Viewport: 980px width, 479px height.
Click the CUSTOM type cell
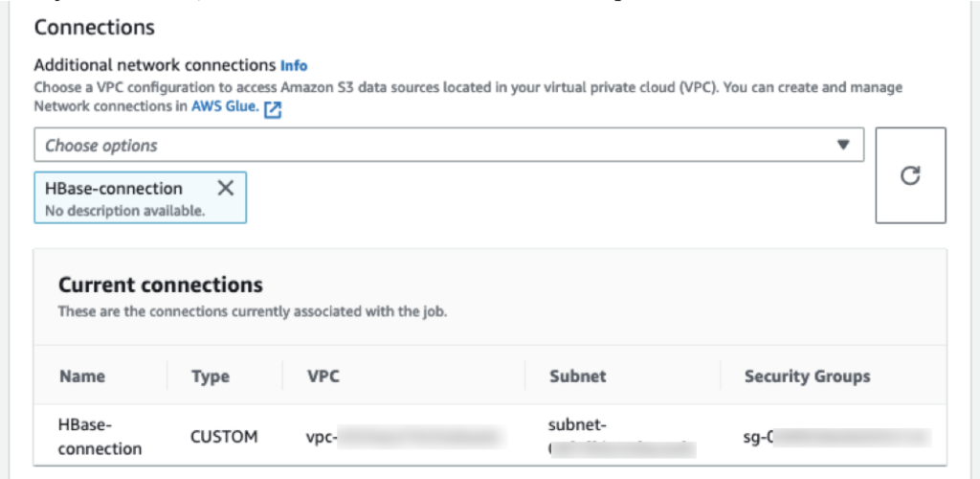pyautogui.click(x=225, y=437)
